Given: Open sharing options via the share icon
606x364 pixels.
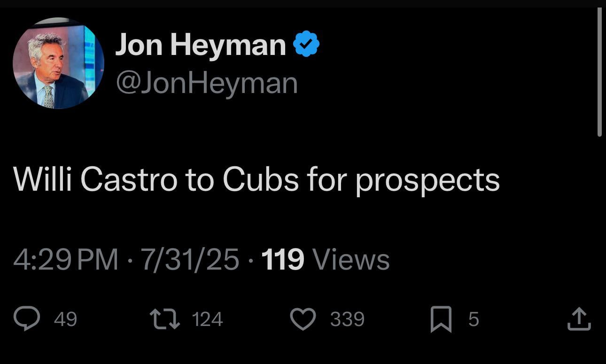Looking at the screenshot, I should tap(579, 318).
